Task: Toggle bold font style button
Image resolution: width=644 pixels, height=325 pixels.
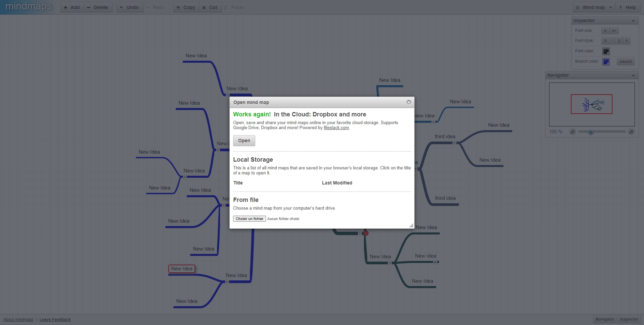Action: click(x=605, y=41)
